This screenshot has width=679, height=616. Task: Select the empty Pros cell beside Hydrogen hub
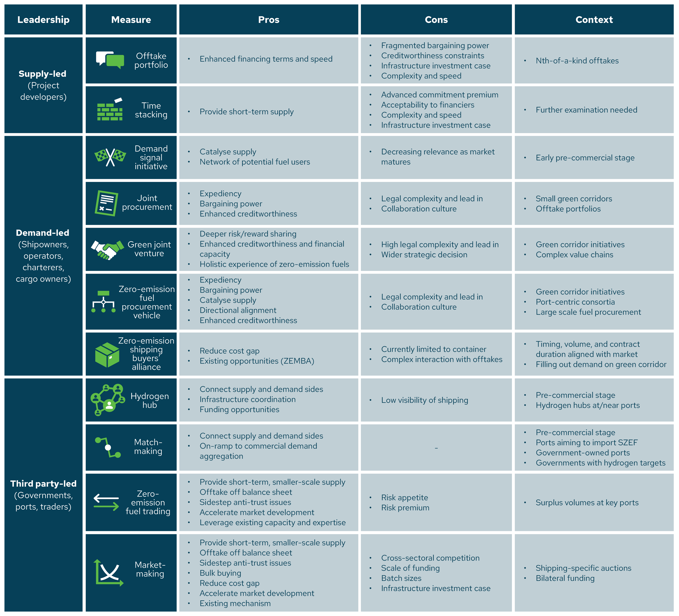coord(268,400)
